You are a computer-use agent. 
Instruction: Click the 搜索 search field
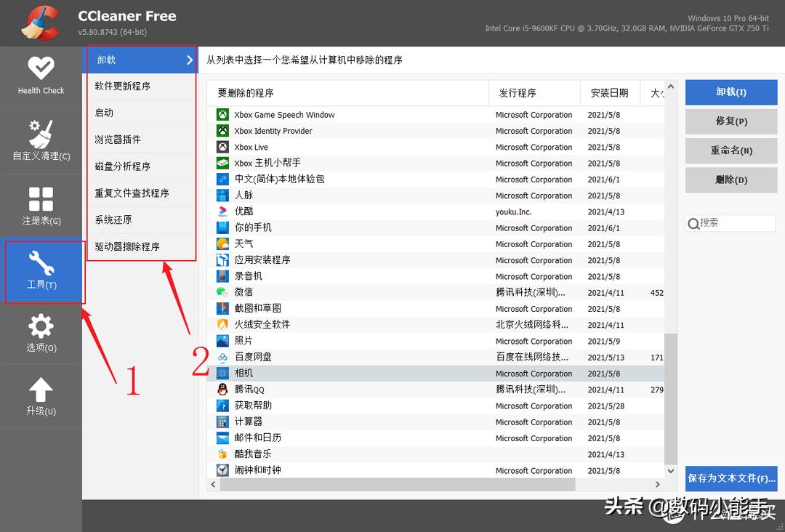tap(730, 223)
